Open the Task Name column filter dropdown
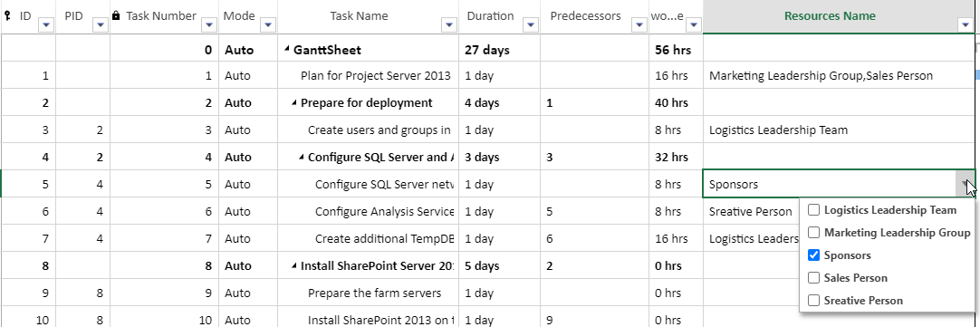The height and width of the screenshot is (327, 980). pyautogui.click(x=449, y=24)
